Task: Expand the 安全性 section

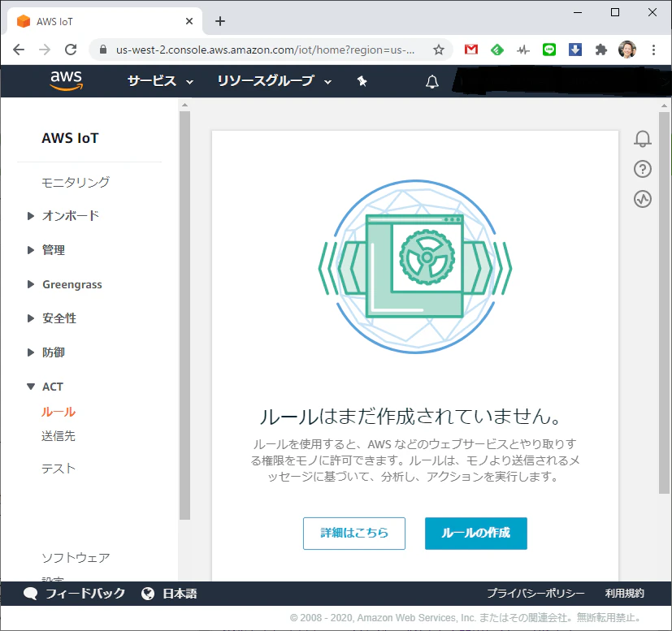Action: point(30,318)
